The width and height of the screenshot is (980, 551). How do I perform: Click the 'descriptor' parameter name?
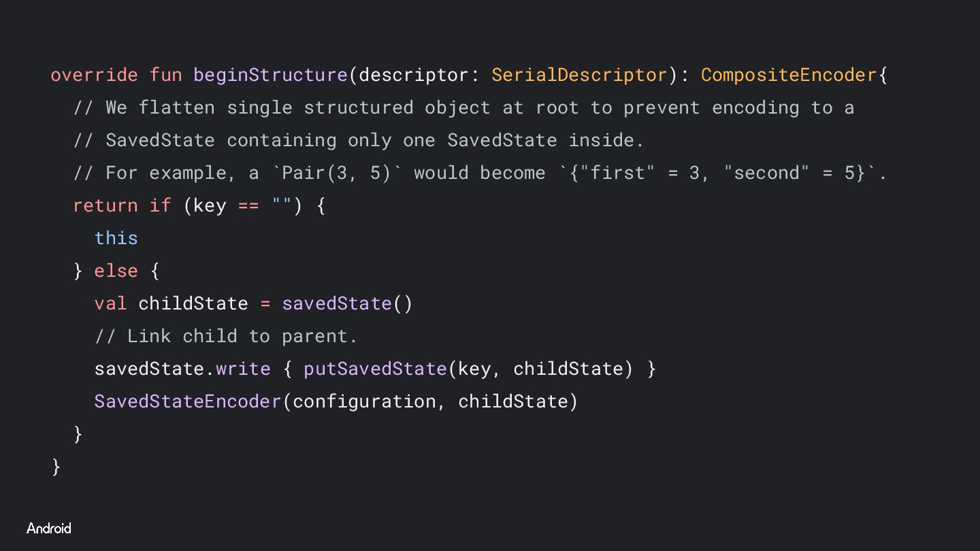413,75
